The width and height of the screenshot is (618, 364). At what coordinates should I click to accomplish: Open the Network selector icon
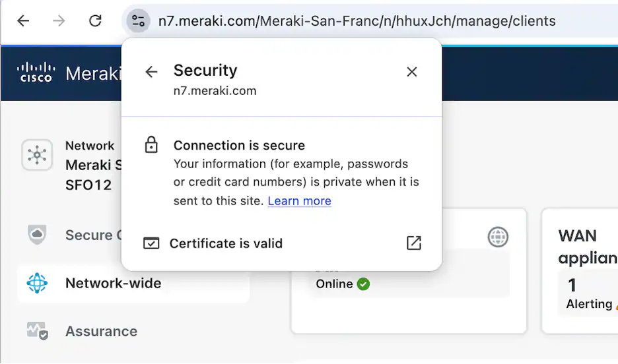point(37,155)
